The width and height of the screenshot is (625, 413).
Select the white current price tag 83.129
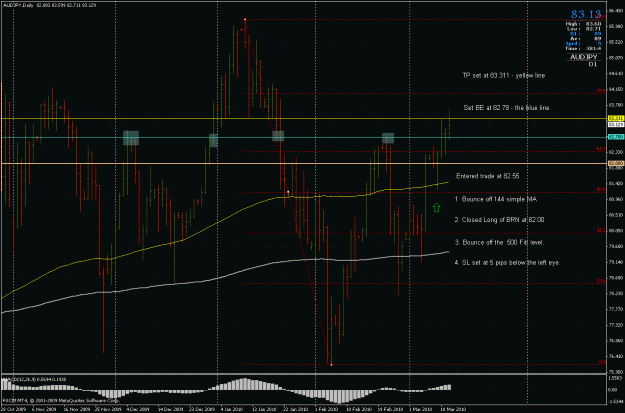[x=616, y=124]
